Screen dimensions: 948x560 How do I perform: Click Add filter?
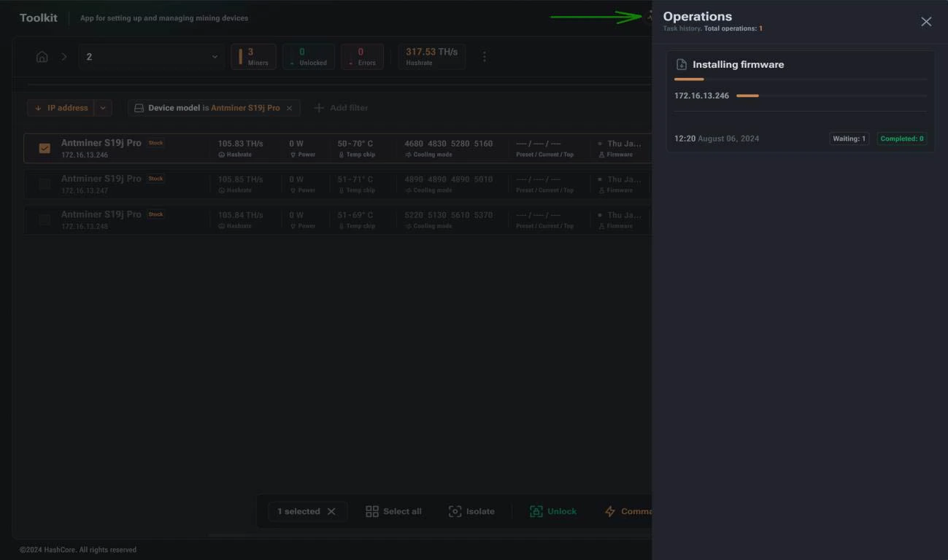coord(341,108)
